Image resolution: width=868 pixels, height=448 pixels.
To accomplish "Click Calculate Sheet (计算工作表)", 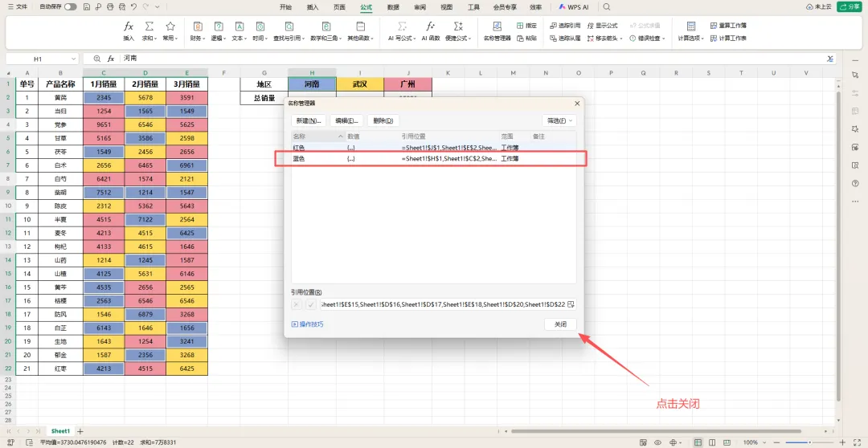I will point(728,39).
